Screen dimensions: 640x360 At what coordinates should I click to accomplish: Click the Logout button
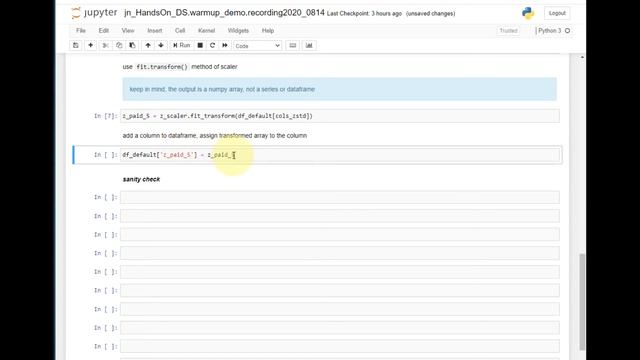point(557,13)
